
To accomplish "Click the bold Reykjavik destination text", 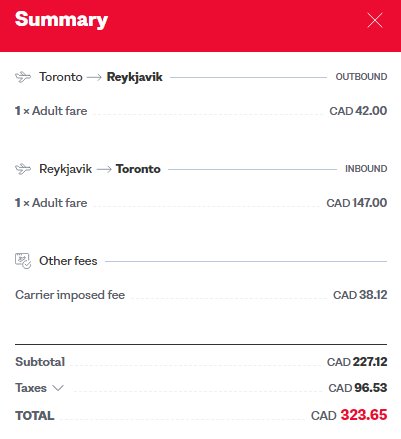I will 134,77.
